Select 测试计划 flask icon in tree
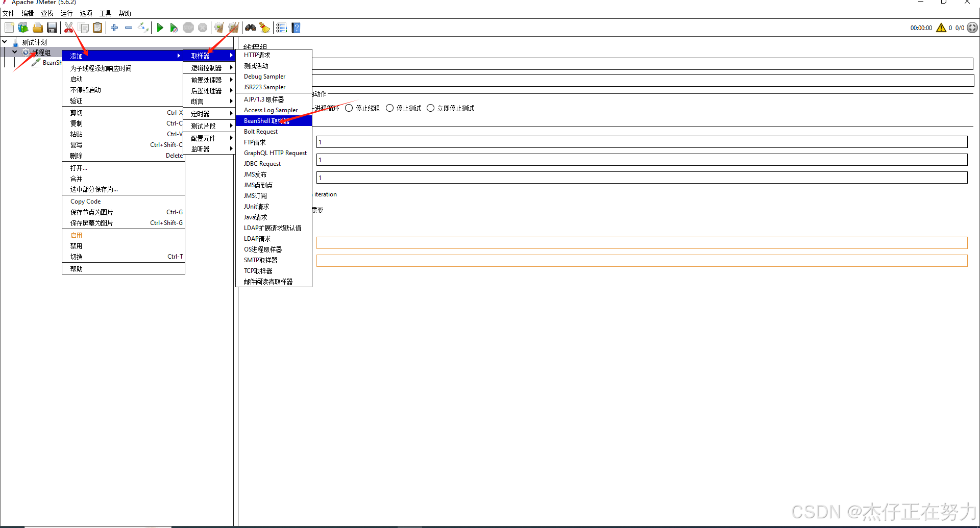Screen dimensions: 980x528 [x=15, y=42]
